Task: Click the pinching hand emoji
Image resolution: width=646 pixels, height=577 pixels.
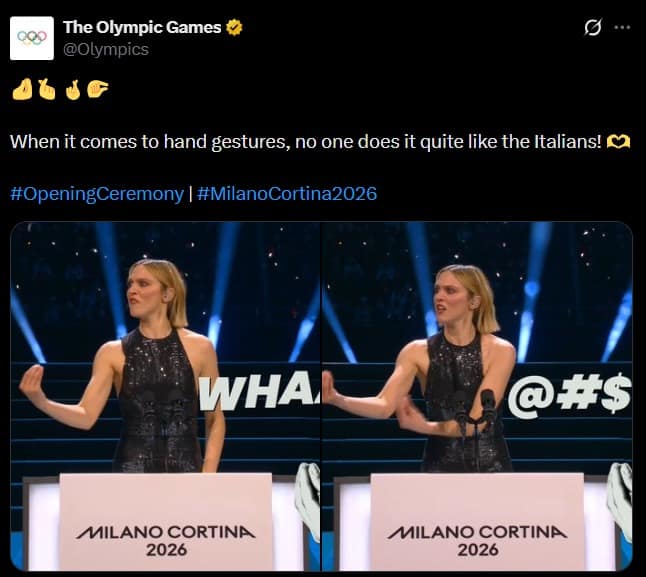Action: point(98,89)
